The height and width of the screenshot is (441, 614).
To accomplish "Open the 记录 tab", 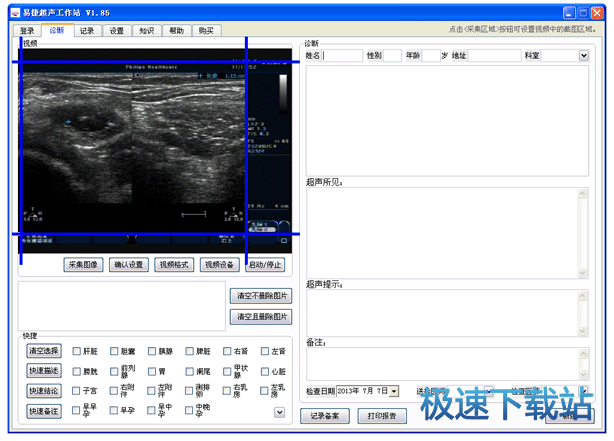I will (87, 31).
